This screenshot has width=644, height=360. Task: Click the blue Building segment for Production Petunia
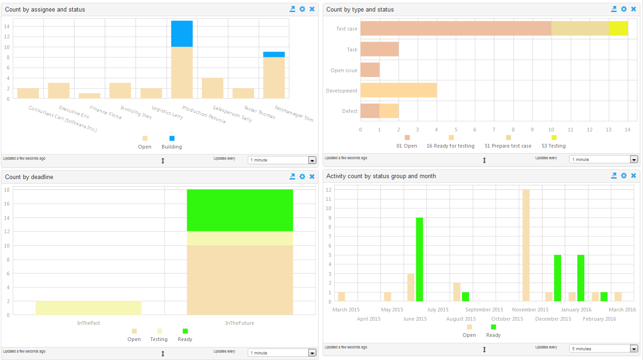click(182, 34)
